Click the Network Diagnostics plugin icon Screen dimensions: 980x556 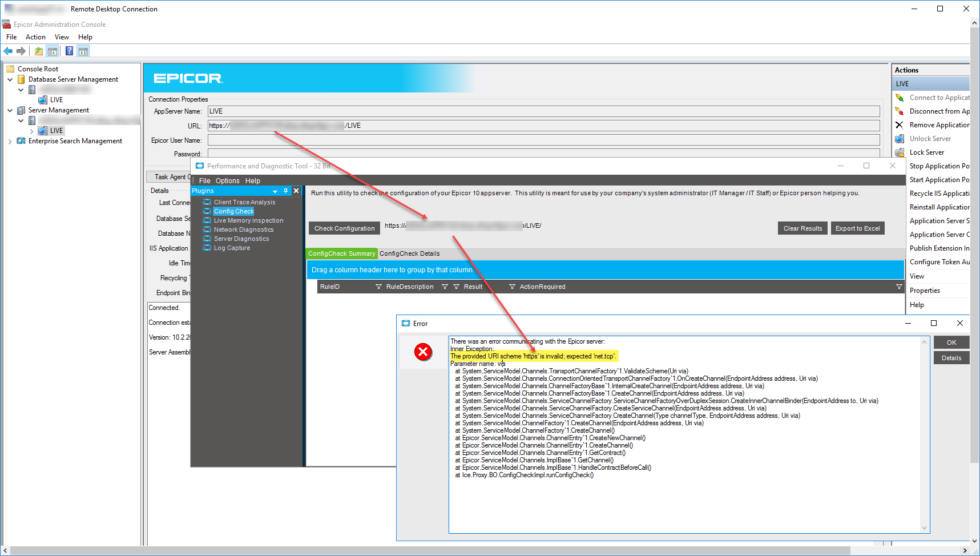tap(207, 229)
